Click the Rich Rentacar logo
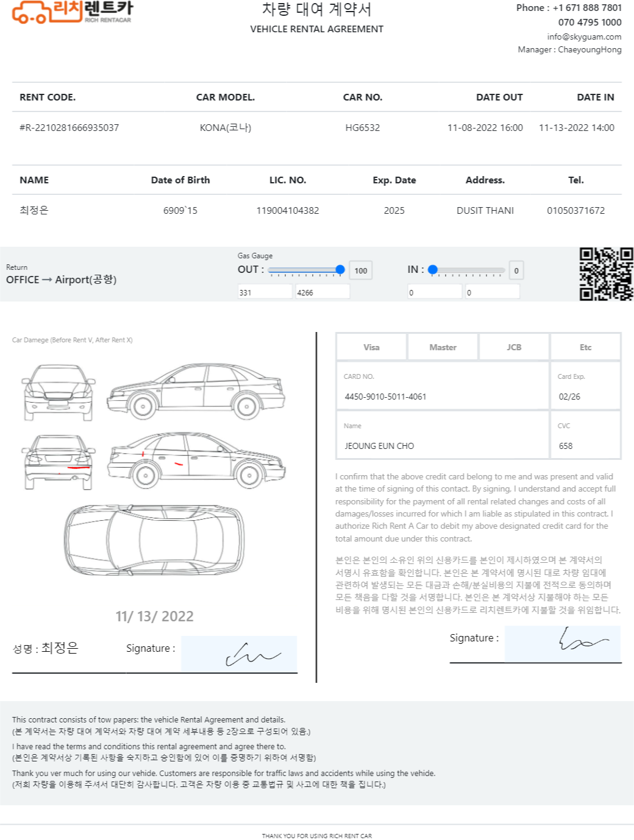This screenshot has height=840, width=634. pos(72,12)
